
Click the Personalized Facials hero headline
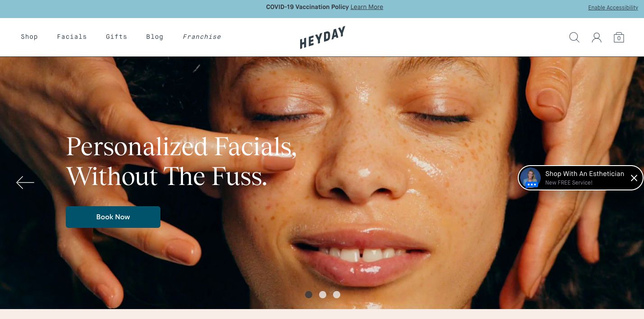click(x=181, y=161)
